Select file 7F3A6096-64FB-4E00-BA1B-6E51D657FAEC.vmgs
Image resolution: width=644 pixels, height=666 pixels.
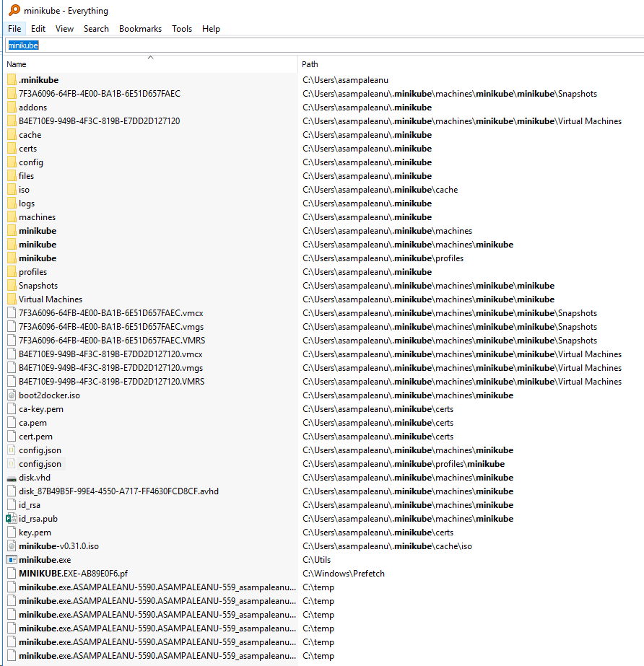coord(111,327)
